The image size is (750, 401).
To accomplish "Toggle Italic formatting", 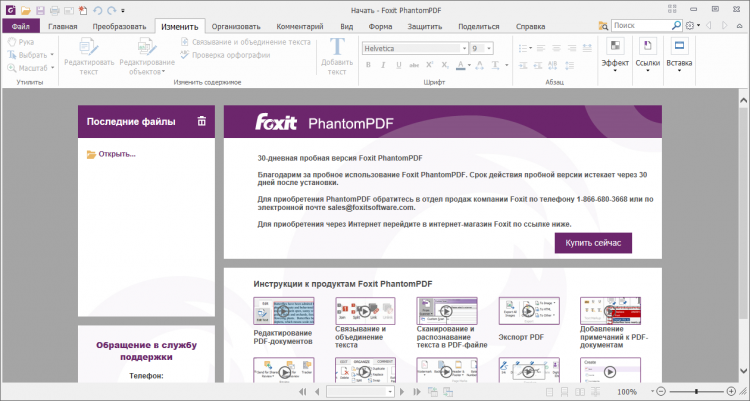I will (x=383, y=65).
